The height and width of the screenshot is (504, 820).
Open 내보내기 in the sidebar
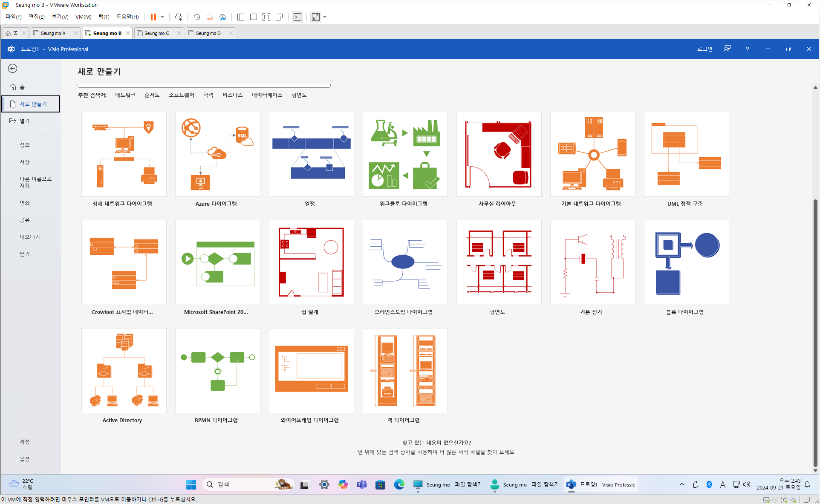click(30, 237)
